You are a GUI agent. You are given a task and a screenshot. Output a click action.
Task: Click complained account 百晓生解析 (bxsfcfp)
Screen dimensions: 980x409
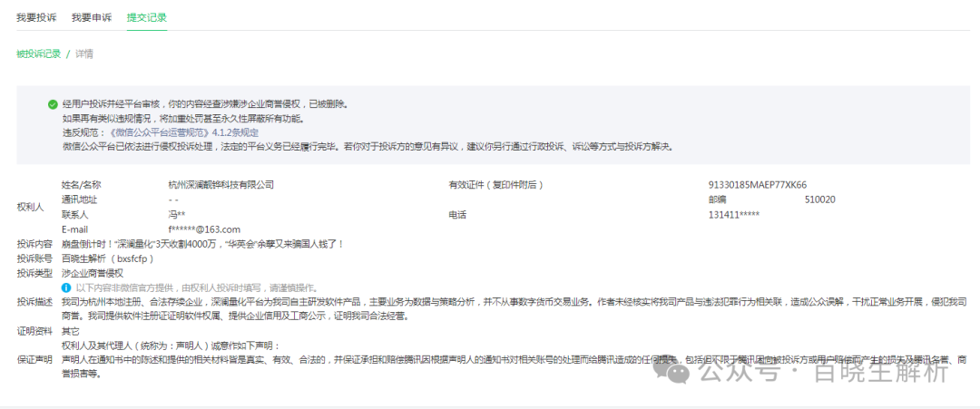(x=107, y=258)
